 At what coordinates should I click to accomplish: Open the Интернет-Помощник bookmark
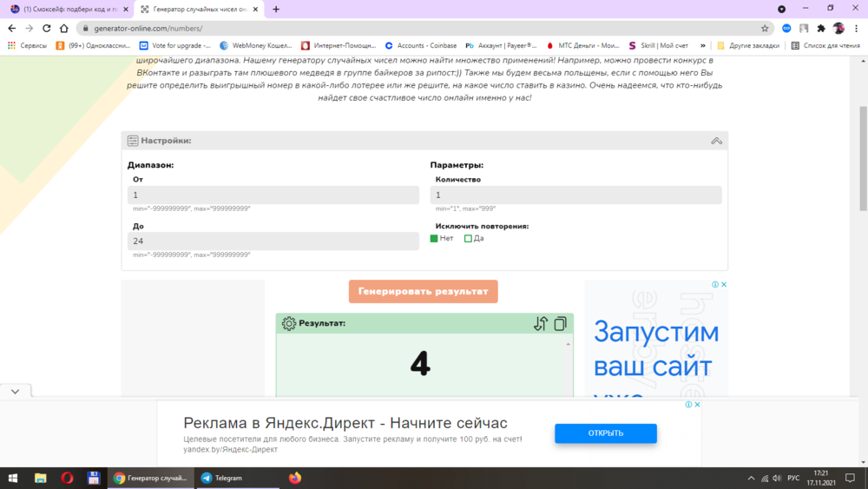click(339, 45)
